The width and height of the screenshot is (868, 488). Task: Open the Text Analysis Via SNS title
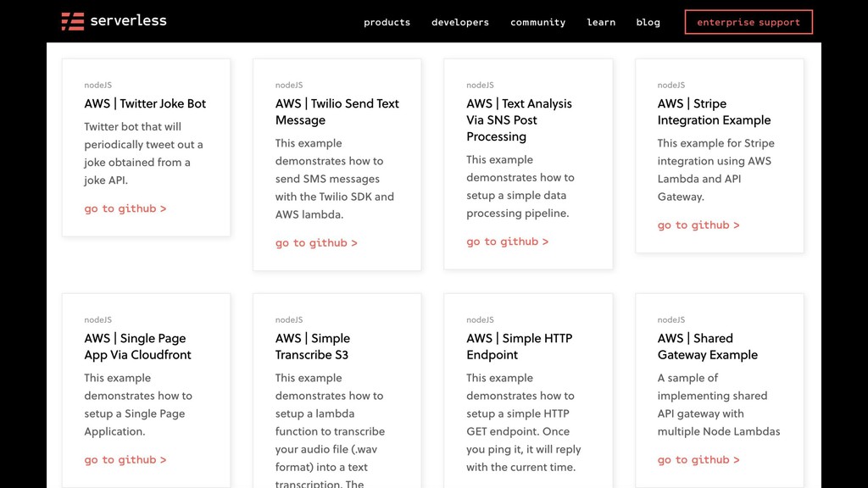tap(519, 119)
